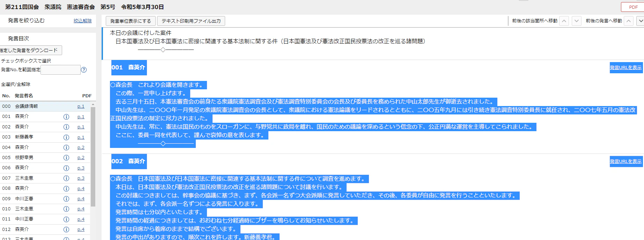Open info icon in row 007 三木圭恵

[66, 178]
